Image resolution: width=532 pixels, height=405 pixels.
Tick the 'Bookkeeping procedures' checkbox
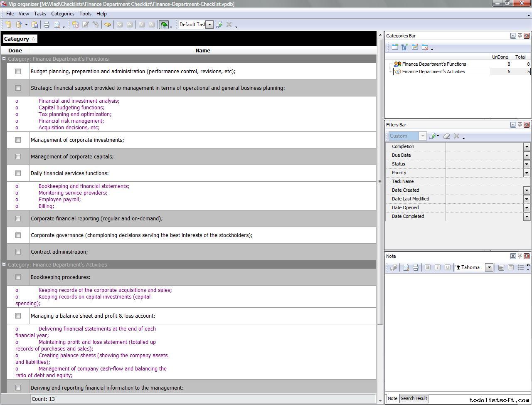click(x=18, y=277)
